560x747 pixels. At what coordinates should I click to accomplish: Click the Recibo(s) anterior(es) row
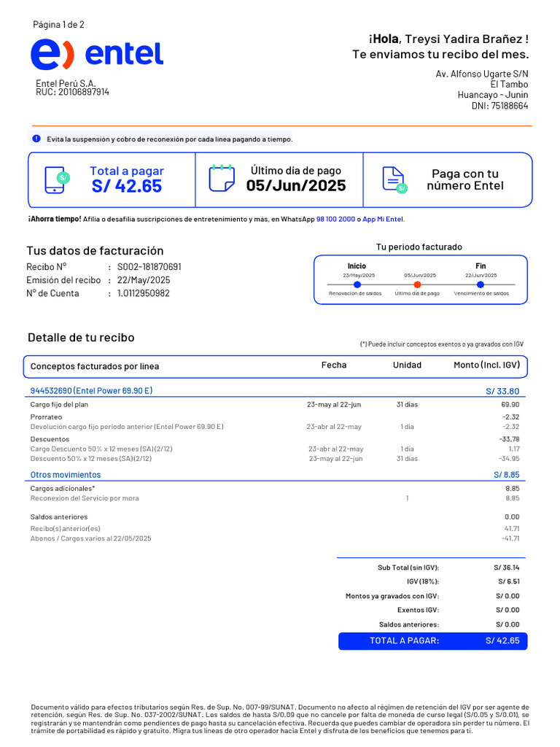click(x=275, y=529)
